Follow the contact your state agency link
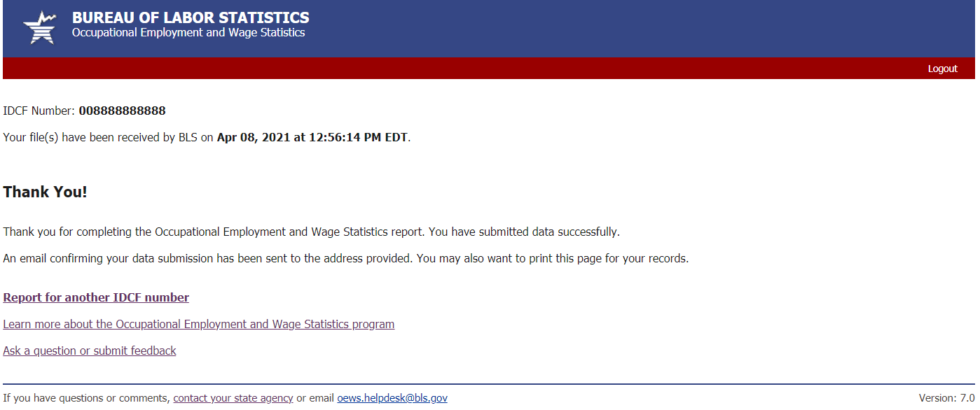The height and width of the screenshot is (410, 980). 233,398
